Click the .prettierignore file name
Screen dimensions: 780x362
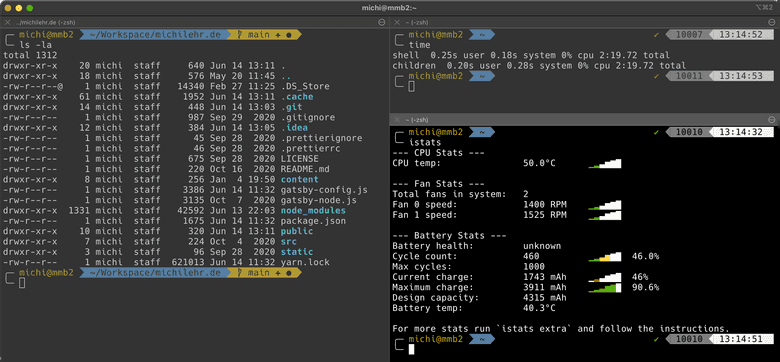(x=321, y=138)
